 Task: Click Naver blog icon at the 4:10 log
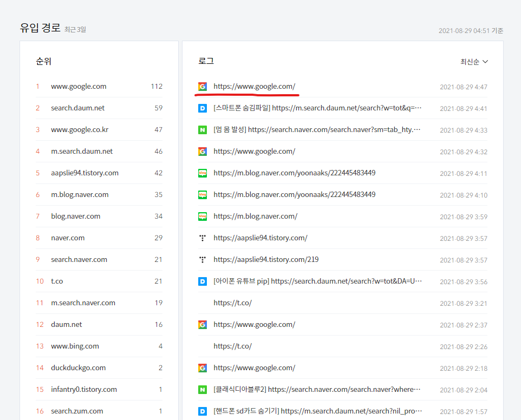pyautogui.click(x=203, y=194)
